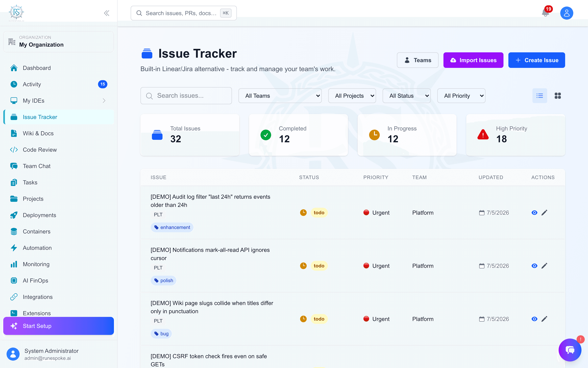This screenshot has width=588, height=368.
Task: Select Issue Tracker in sidebar
Action: click(x=59, y=117)
